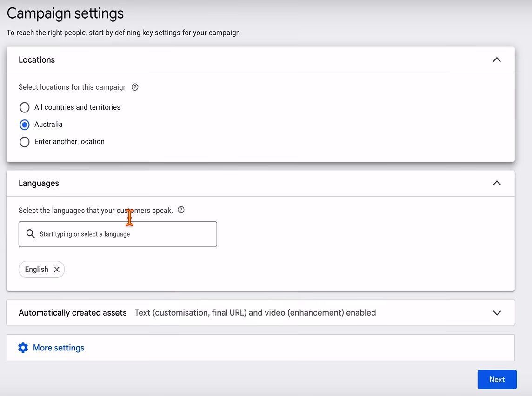Click the Campaign settings heading
Screen dimensions: 532x396
point(65,13)
